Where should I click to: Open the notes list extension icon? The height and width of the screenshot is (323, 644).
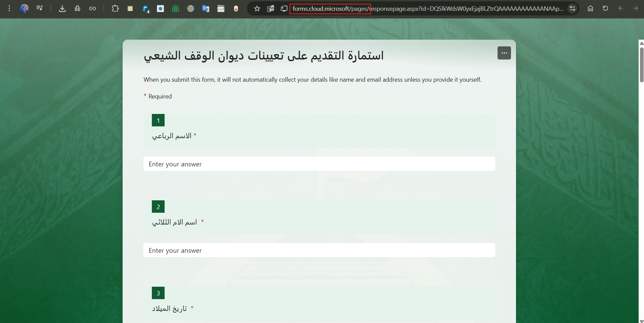[130, 8]
